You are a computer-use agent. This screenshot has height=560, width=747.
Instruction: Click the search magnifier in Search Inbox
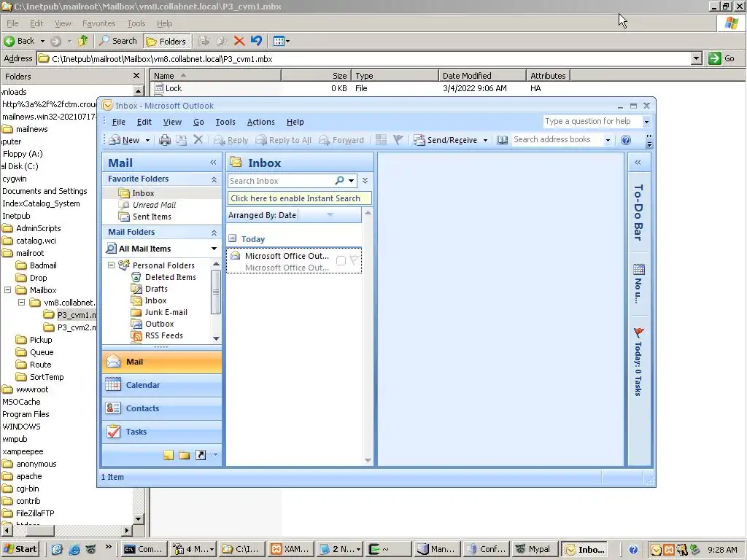pos(339,181)
